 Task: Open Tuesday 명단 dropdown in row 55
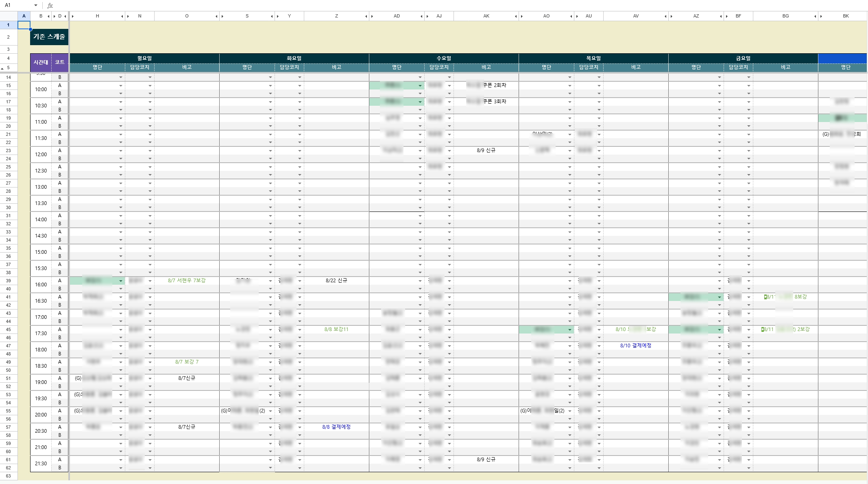(x=270, y=411)
